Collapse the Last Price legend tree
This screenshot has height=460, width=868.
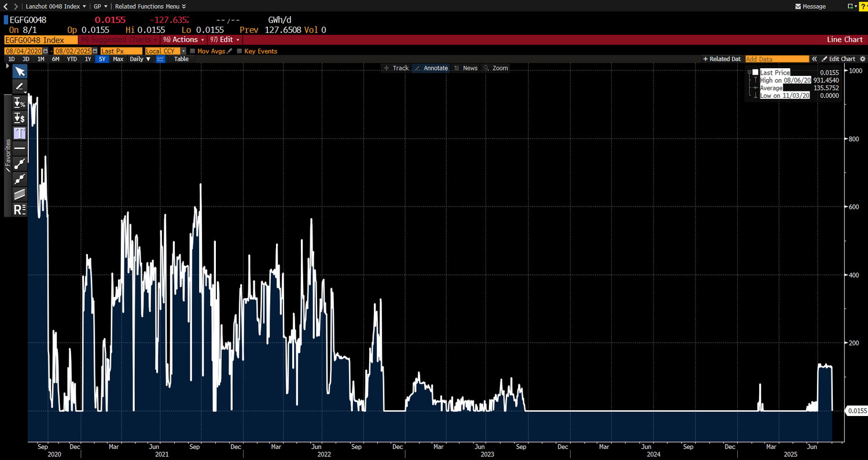point(749,72)
